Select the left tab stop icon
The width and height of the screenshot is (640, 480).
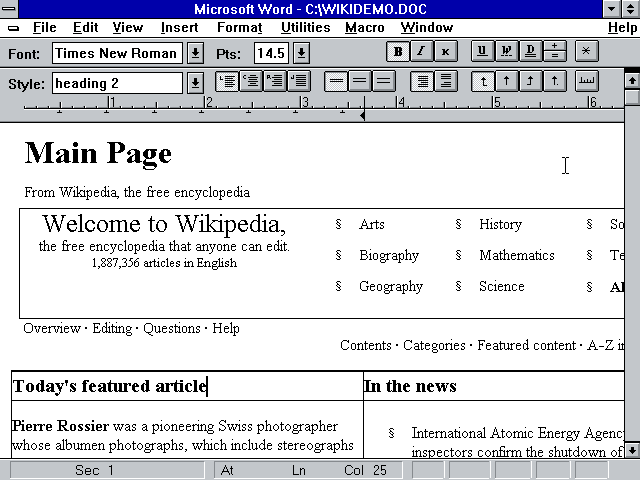point(482,81)
